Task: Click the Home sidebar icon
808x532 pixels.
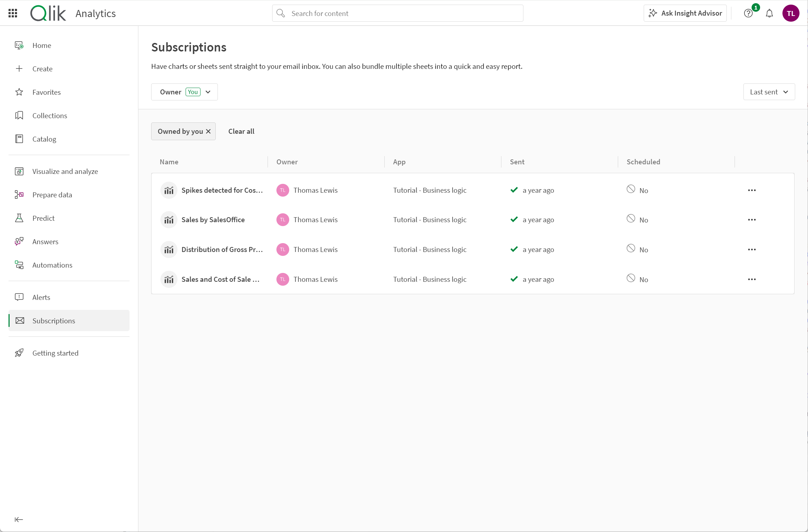Action: [x=20, y=45]
